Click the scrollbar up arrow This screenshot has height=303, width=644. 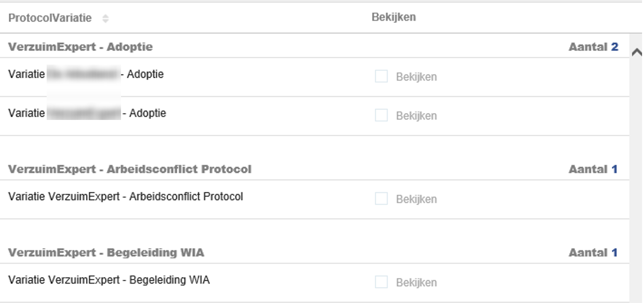point(636,52)
